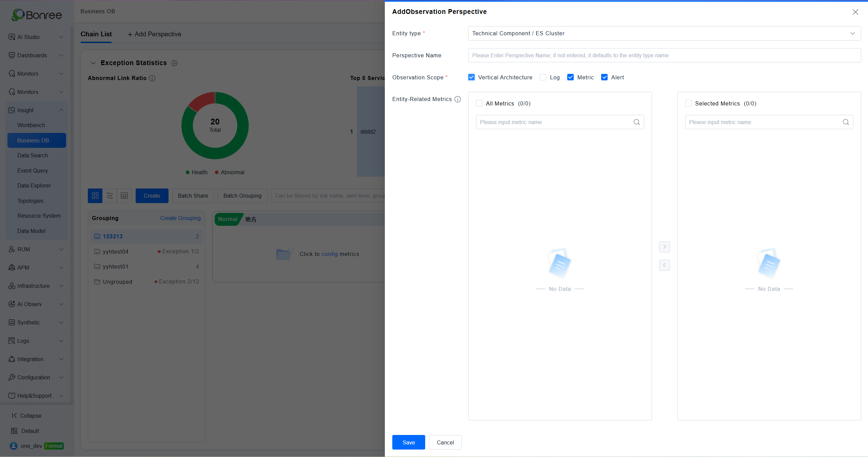The height and width of the screenshot is (457, 868).
Task: Click the AI Studio sidebar icon
Action: point(12,37)
